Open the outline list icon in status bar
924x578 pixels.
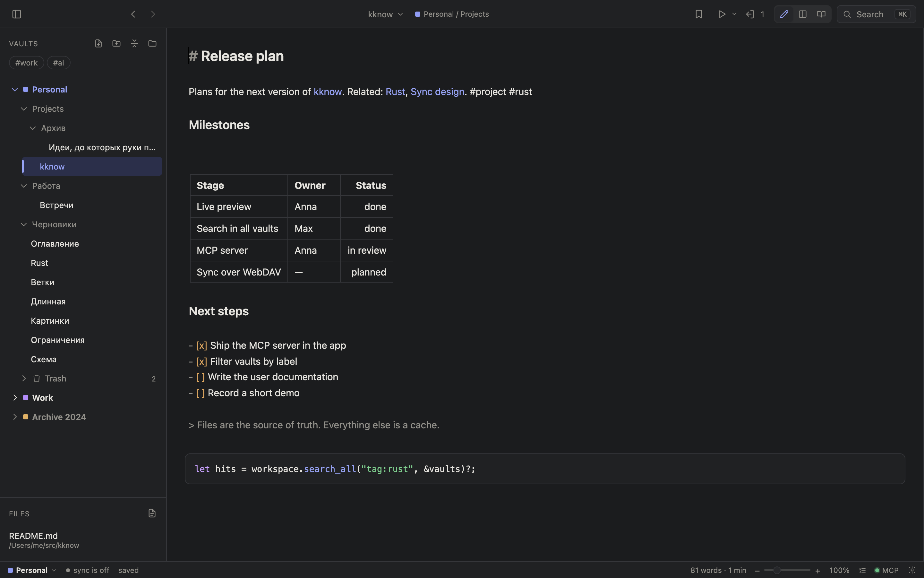(862, 570)
